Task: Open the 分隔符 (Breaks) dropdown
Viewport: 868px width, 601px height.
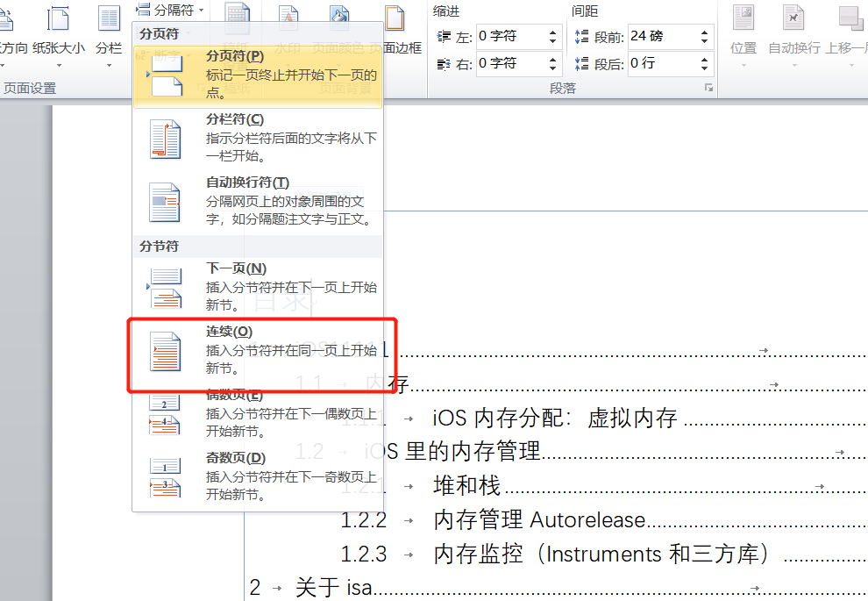Action: tap(170, 10)
